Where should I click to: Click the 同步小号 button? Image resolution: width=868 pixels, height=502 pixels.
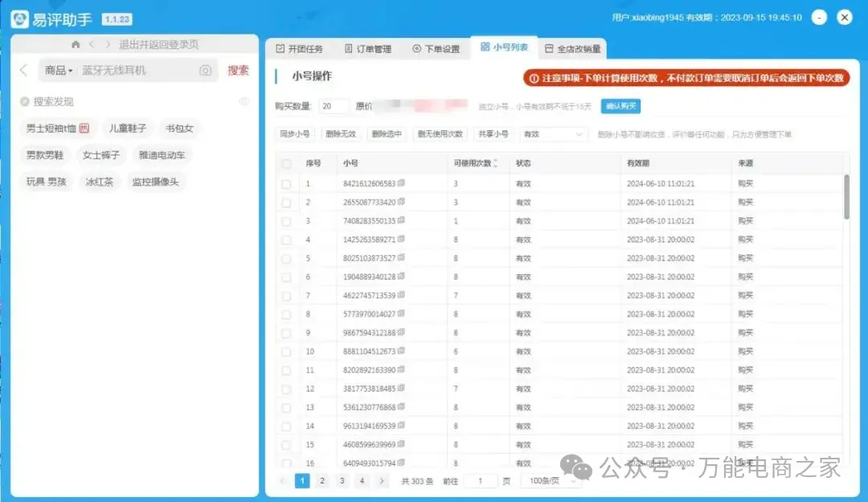(x=294, y=134)
